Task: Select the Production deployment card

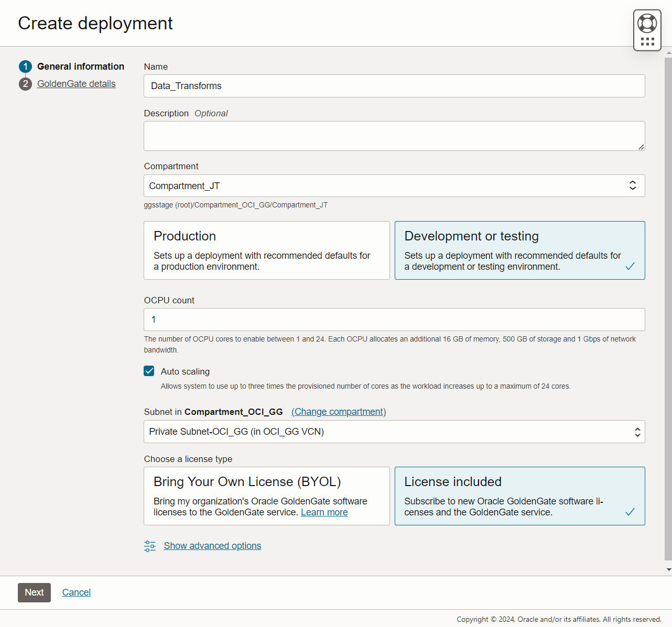Action: click(266, 250)
